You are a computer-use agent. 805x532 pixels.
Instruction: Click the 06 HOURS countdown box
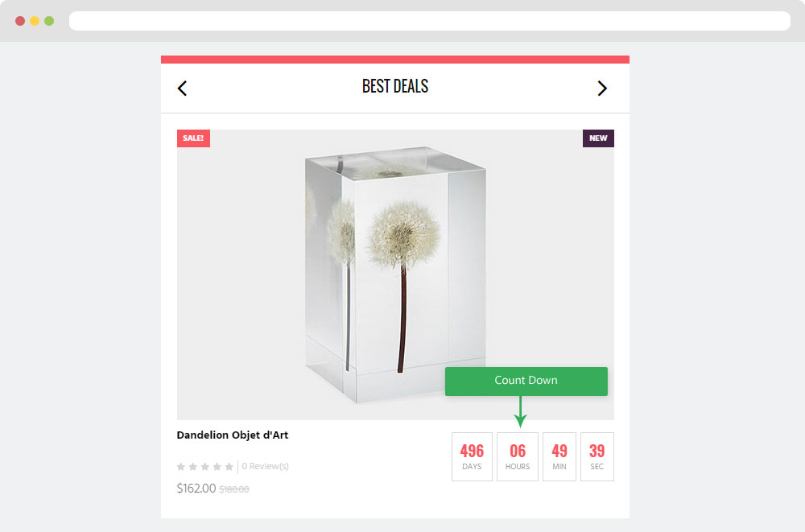518,456
